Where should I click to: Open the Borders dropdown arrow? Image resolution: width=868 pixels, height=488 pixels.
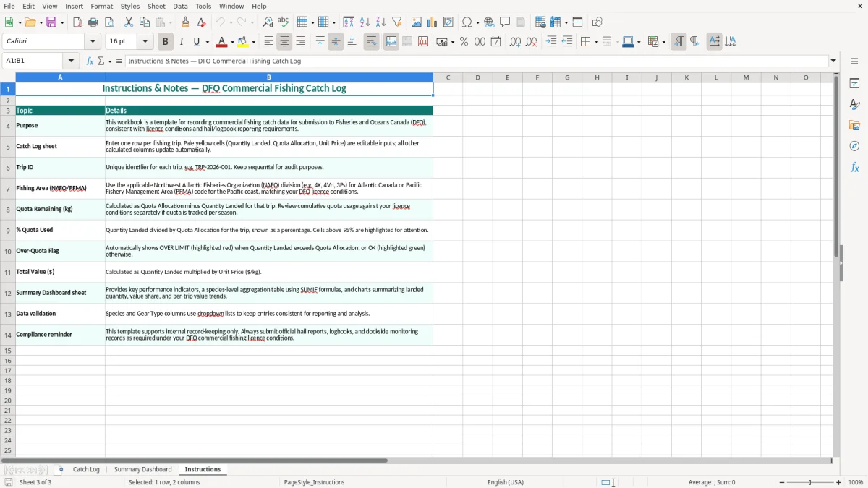click(x=595, y=43)
